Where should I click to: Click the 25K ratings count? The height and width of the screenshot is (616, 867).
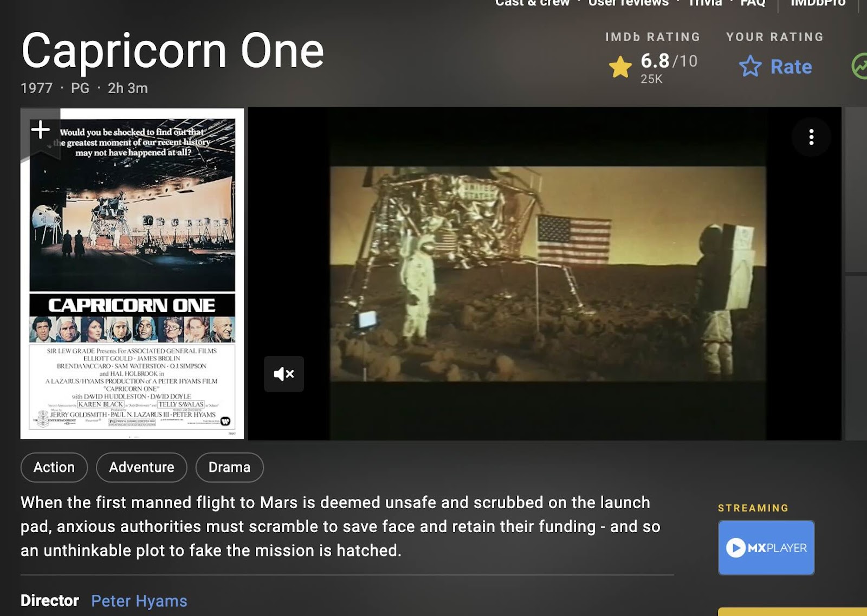point(651,79)
